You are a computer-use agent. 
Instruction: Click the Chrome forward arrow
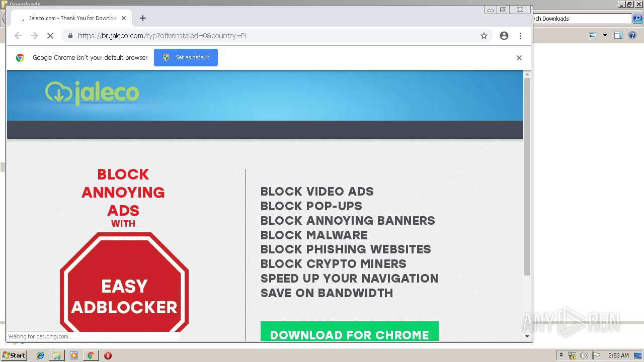click(x=34, y=36)
